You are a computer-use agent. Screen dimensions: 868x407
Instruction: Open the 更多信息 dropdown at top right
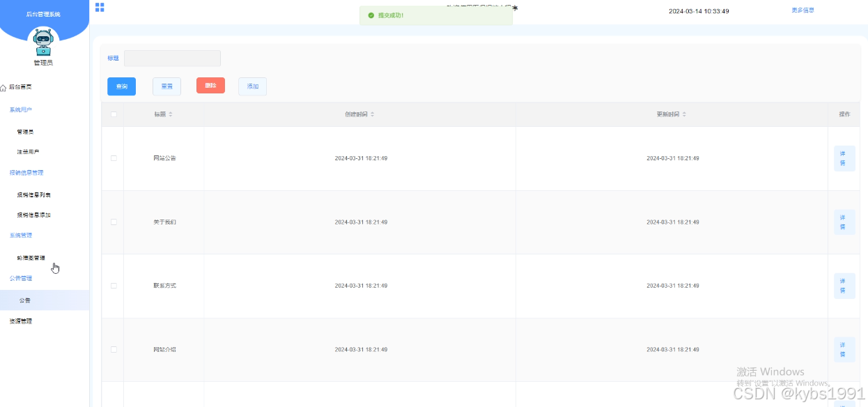[x=803, y=10]
